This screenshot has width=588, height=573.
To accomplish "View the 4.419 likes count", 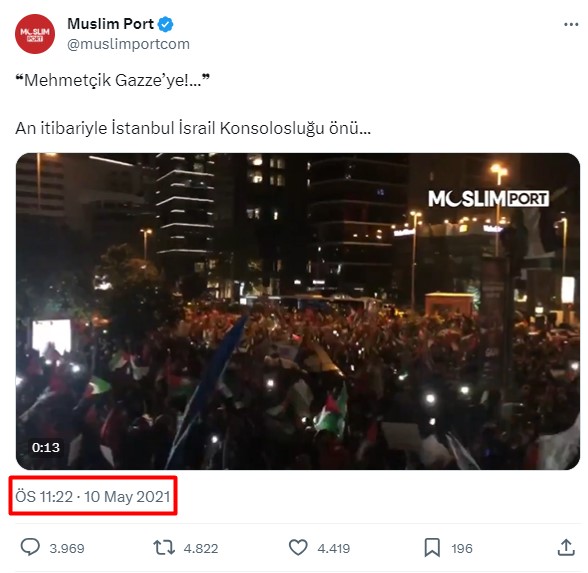I will pyautogui.click(x=334, y=549).
